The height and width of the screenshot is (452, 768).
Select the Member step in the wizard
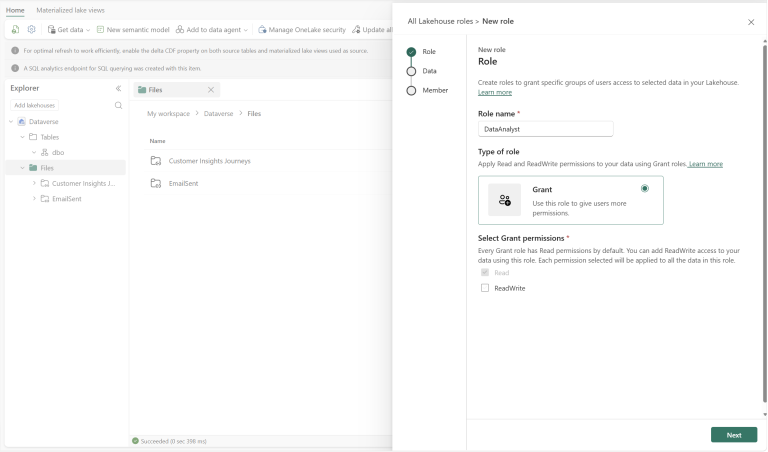tap(427, 91)
